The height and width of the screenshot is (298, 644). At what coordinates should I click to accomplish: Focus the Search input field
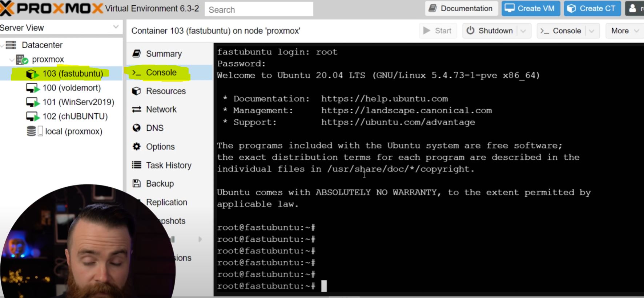point(259,9)
